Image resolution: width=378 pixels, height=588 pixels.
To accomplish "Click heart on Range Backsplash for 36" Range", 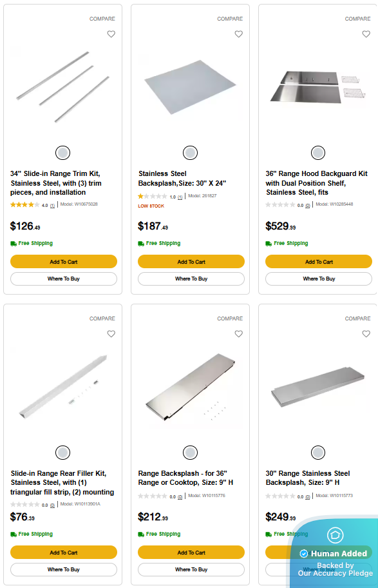I will 239,334.
